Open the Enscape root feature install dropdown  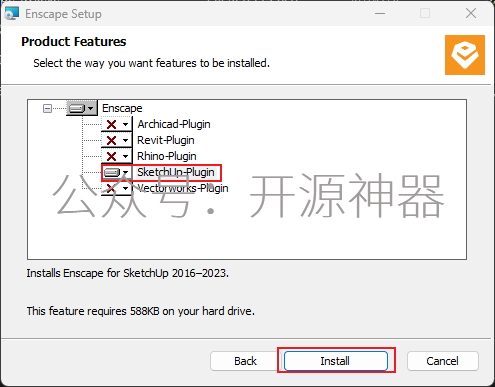coord(82,108)
